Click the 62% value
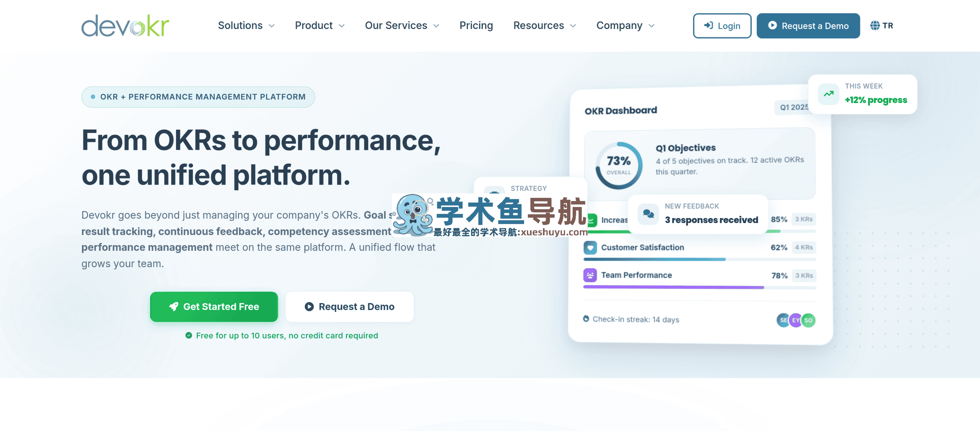The image size is (980, 431). pos(779,247)
